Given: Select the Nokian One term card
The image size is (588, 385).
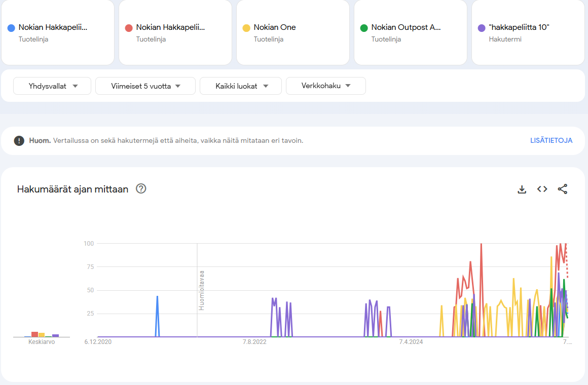Looking at the screenshot, I should click(292, 32).
